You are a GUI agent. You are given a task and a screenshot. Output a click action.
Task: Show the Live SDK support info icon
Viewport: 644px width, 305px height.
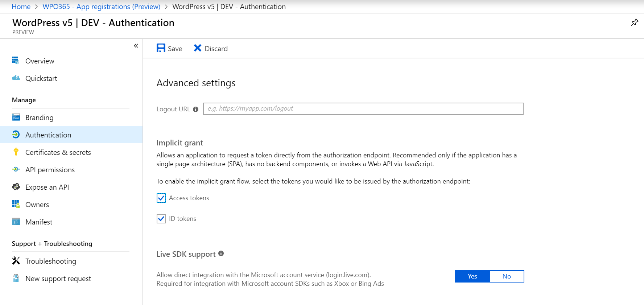221,254
